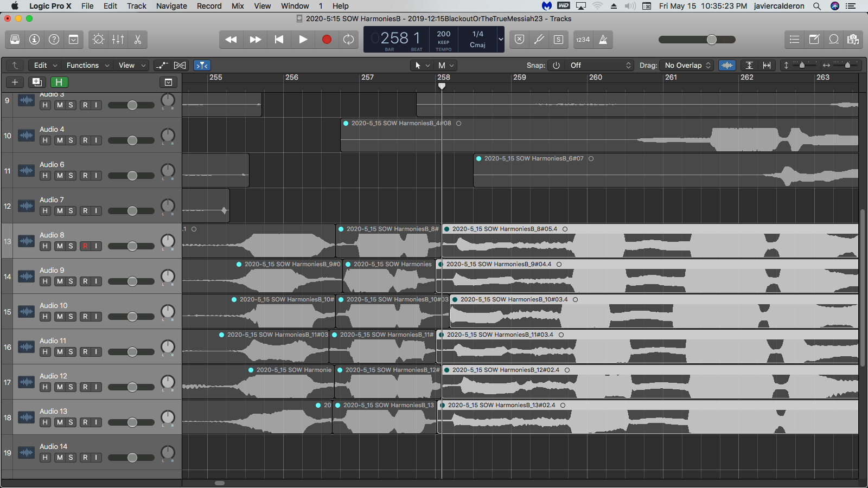Click the Go to Beginning transport button
The height and width of the screenshot is (488, 868).
(279, 40)
